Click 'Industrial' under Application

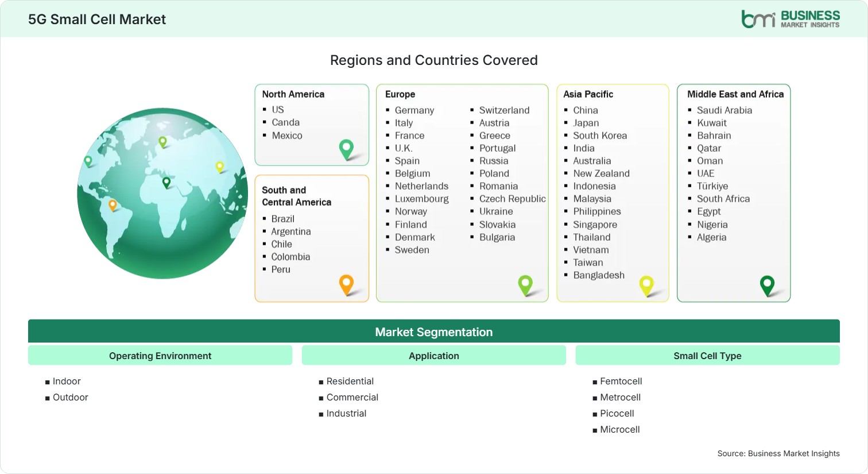pyautogui.click(x=346, y=414)
